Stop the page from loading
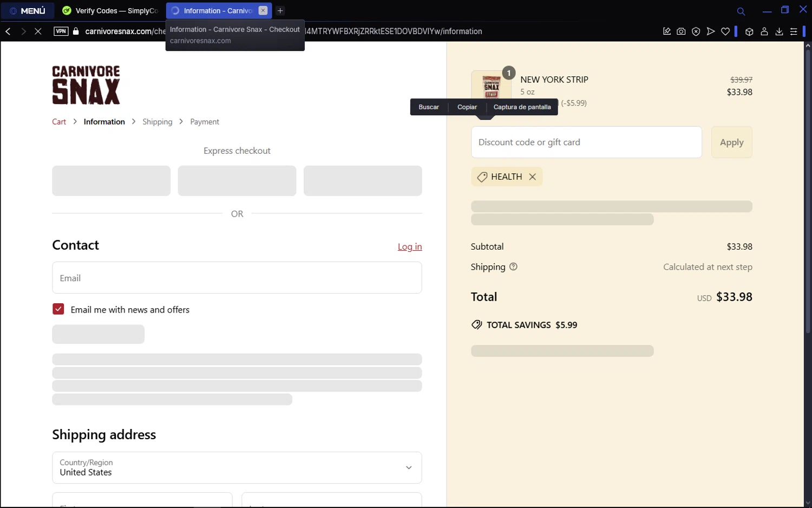Viewport: 812px width, 508px height. point(38,31)
